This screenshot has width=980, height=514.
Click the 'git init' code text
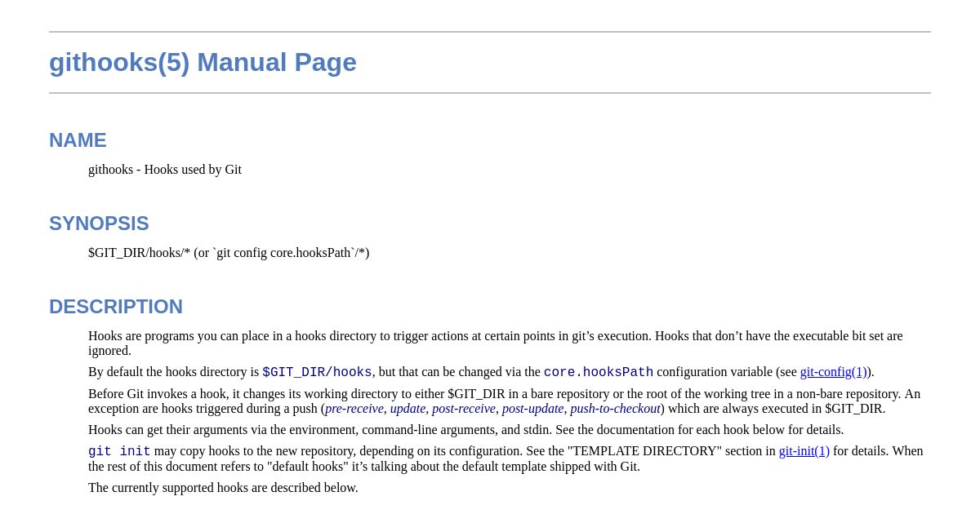[119, 452]
